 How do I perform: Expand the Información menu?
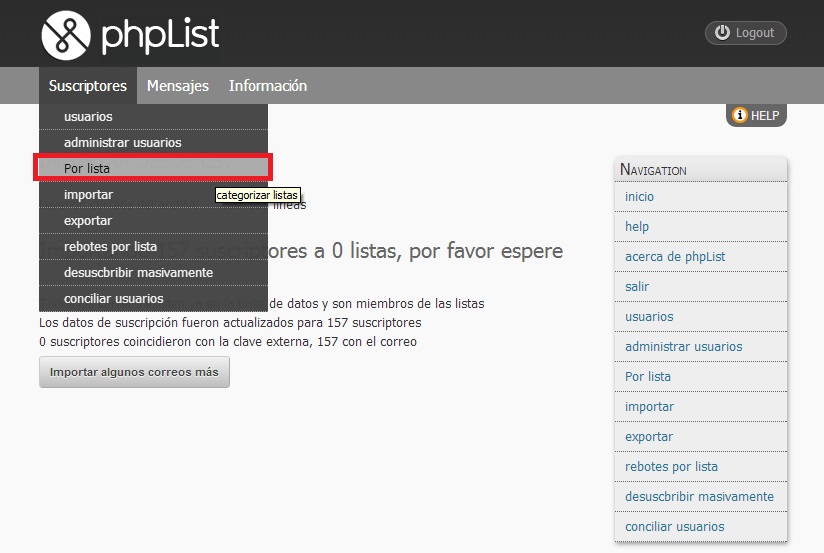point(267,86)
